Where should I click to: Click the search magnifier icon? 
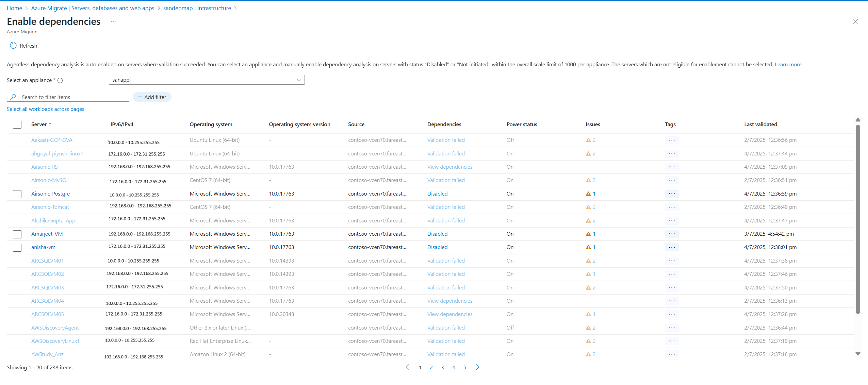coord(13,97)
